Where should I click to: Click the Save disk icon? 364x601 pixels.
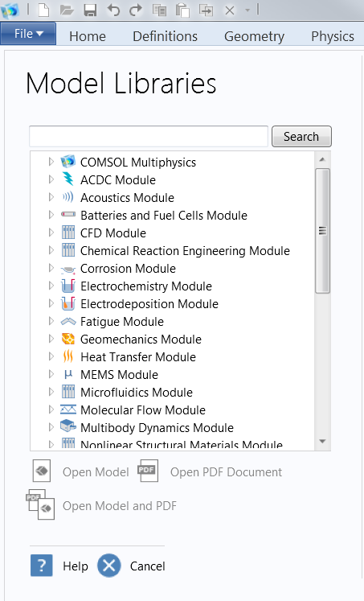90,10
